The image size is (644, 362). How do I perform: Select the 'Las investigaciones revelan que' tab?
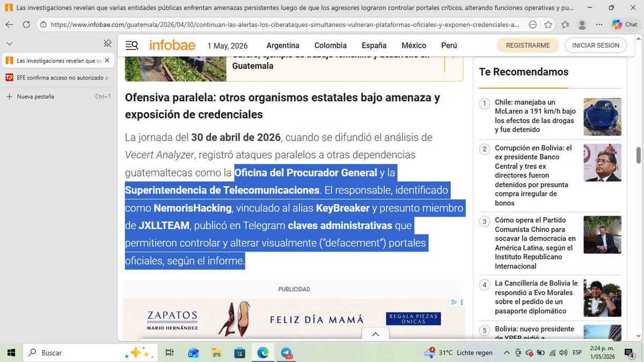(58, 61)
